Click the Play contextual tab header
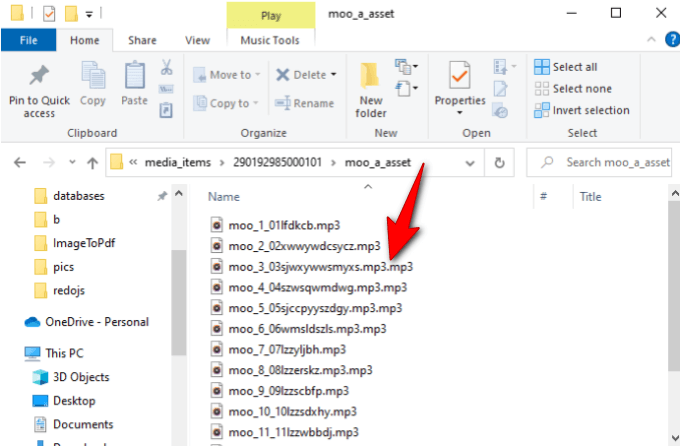680x446 pixels. (271, 16)
